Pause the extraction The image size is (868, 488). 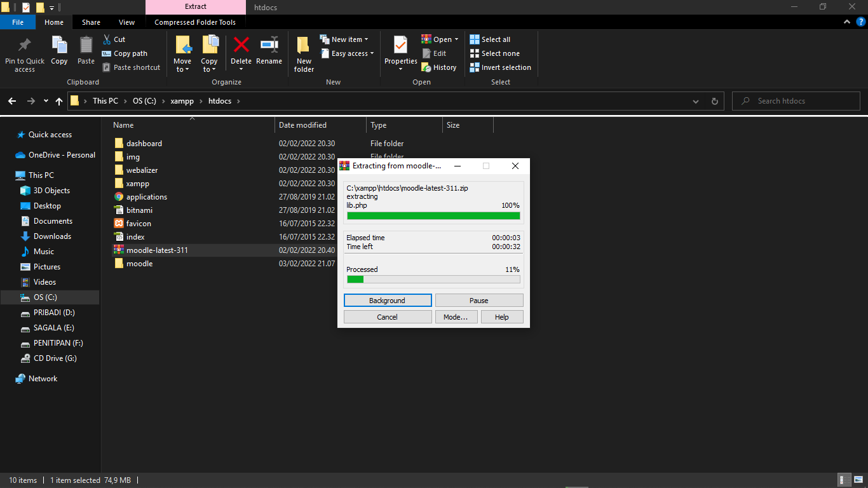(x=479, y=301)
